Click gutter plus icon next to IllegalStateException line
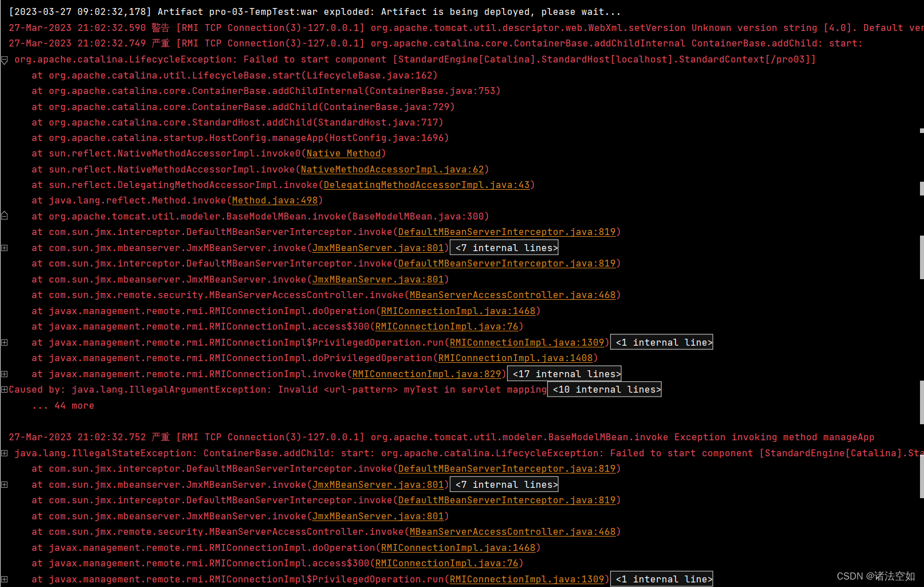Image resolution: width=924 pixels, height=587 pixels. pos(4,453)
